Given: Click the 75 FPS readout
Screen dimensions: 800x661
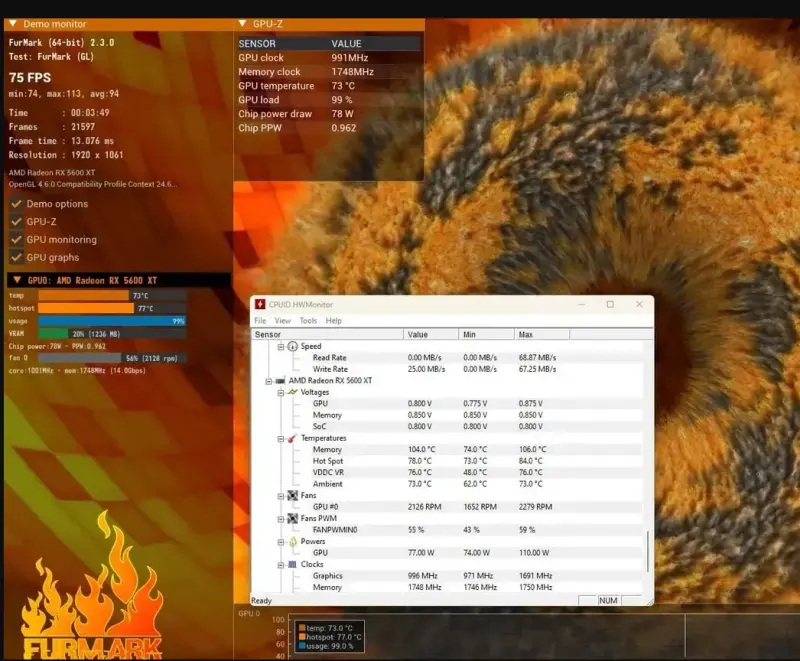Looking at the screenshot, I should click(30, 78).
